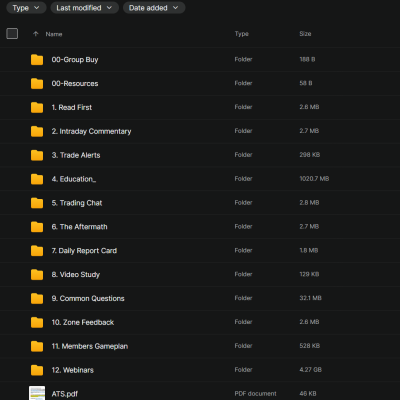This screenshot has width=400, height=400.
Task: Click the 12. Webinars folder icon
Action: 37,370
